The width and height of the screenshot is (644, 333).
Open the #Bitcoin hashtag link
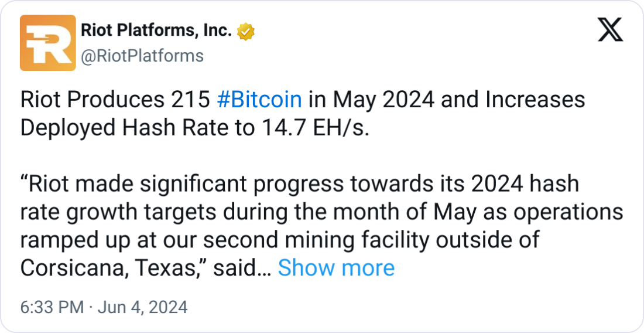259,100
